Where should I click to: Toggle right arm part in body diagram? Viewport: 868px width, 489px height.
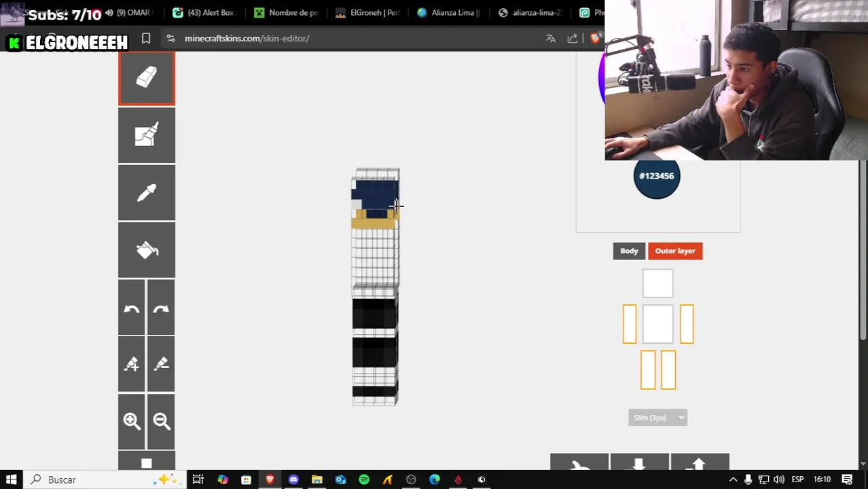[687, 324]
